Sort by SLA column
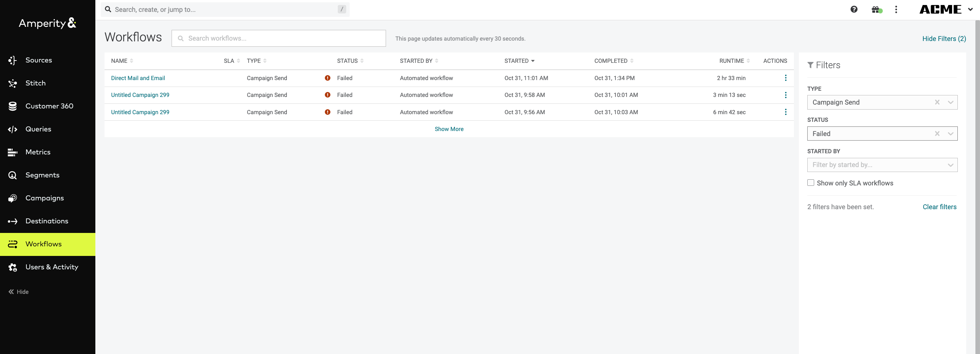Viewport: 980px width, 354px height. coord(232,61)
